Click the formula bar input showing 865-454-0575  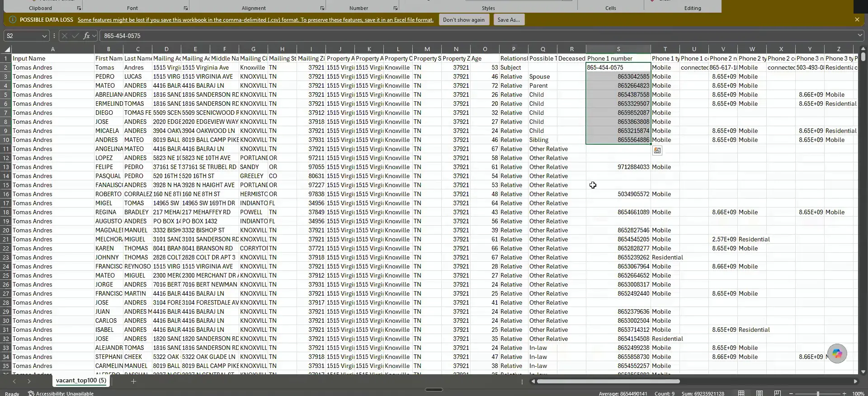(x=477, y=36)
